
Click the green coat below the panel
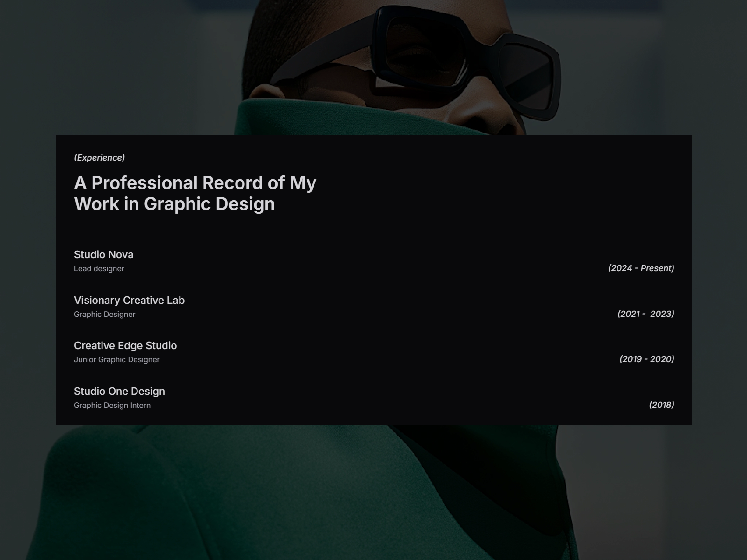(x=270, y=489)
